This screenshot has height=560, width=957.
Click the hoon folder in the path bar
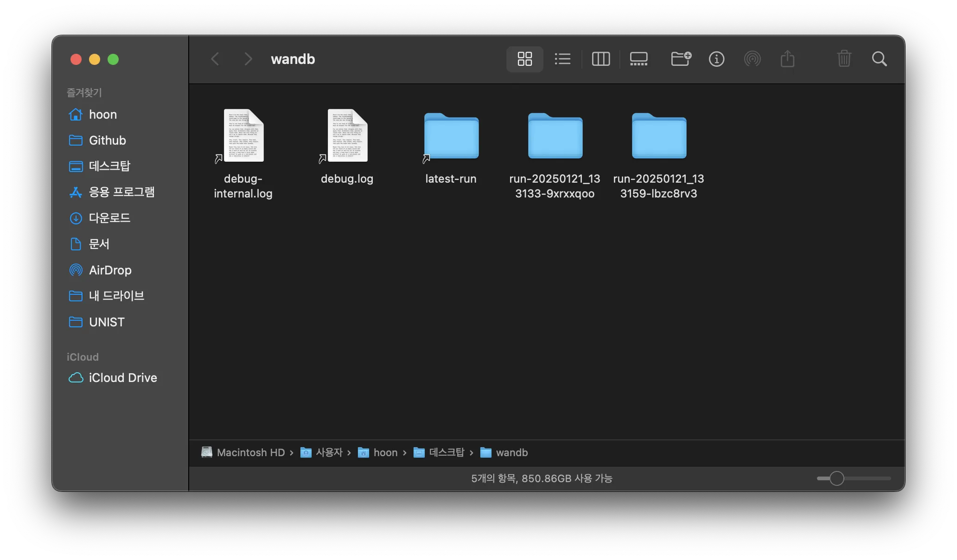(385, 452)
